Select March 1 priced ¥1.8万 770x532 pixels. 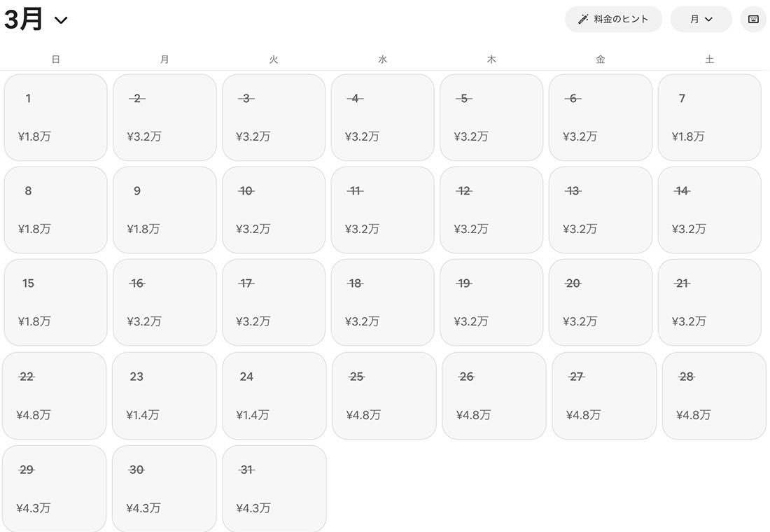coord(56,118)
